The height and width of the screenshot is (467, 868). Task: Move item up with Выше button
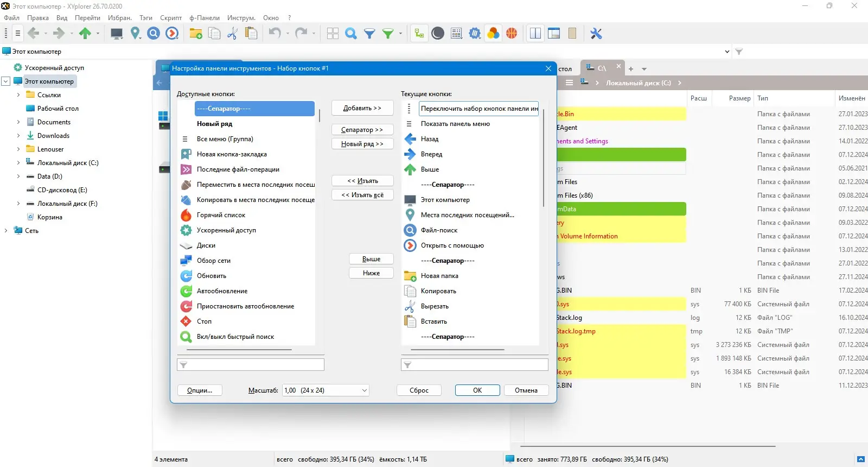coord(372,259)
